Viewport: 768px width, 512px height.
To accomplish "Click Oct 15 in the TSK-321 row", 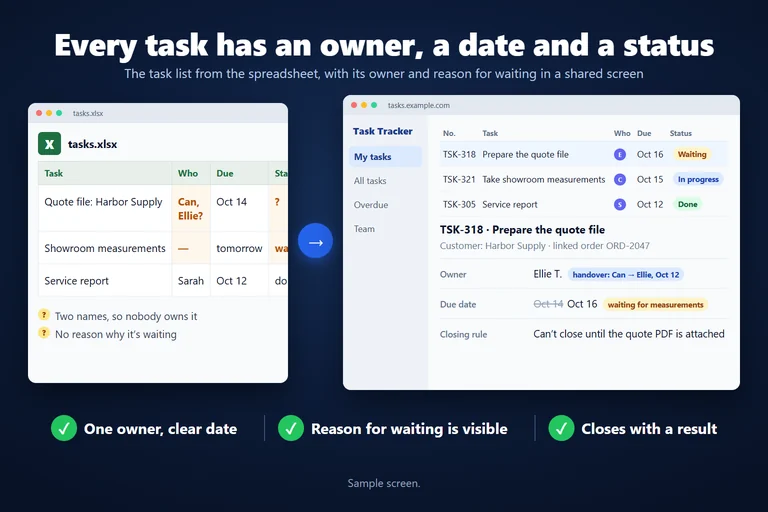I will tap(650, 179).
